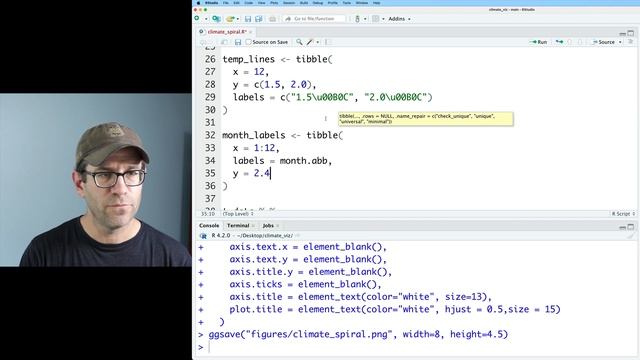Image resolution: width=640 pixels, height=360 pixels.
Task: Toggle the Source on Save checkbox
Action: (x=249, y=42)
